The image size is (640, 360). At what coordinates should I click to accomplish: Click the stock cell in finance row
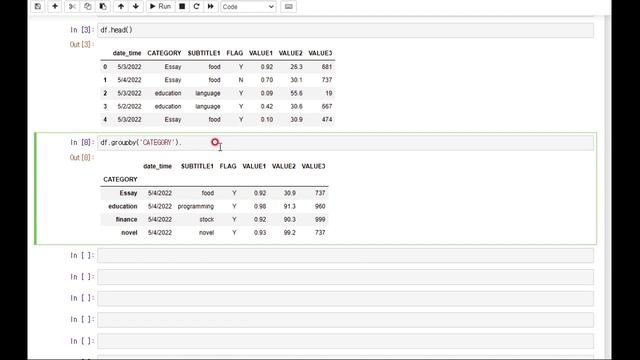(x=207, y=220)
